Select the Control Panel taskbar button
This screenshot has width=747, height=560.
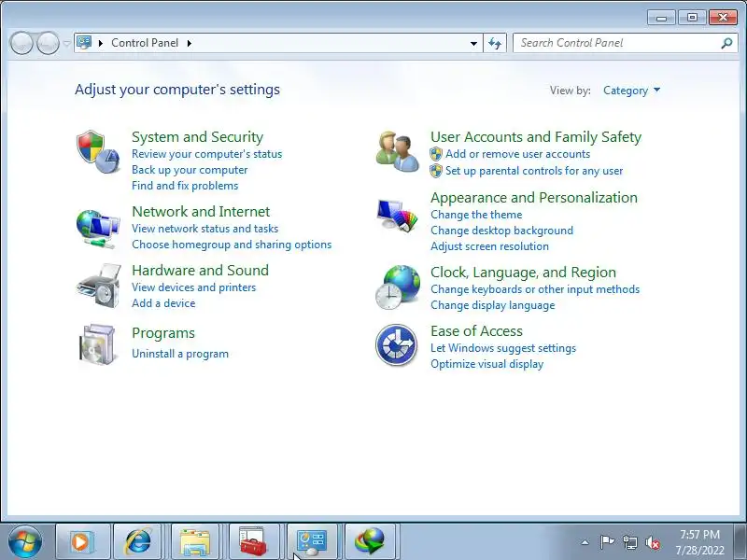click(312, 542)
